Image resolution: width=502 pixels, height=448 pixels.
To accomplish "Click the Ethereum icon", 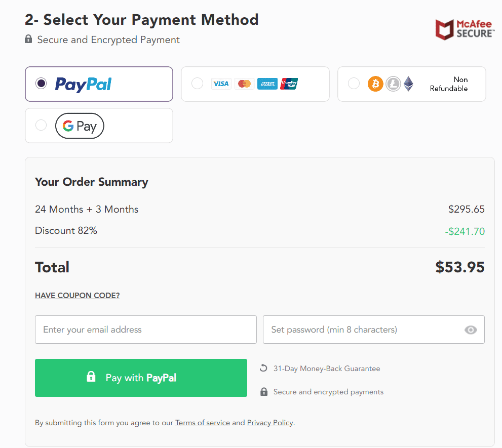I will [408, 84].
